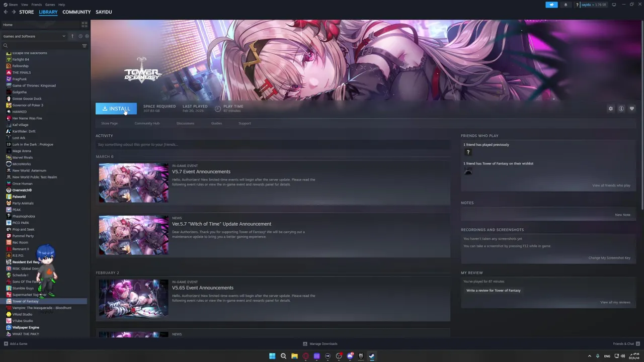Go back with the left arrow
The width and height of the screenshot is (644, 362).
click(x=6, y=12)
